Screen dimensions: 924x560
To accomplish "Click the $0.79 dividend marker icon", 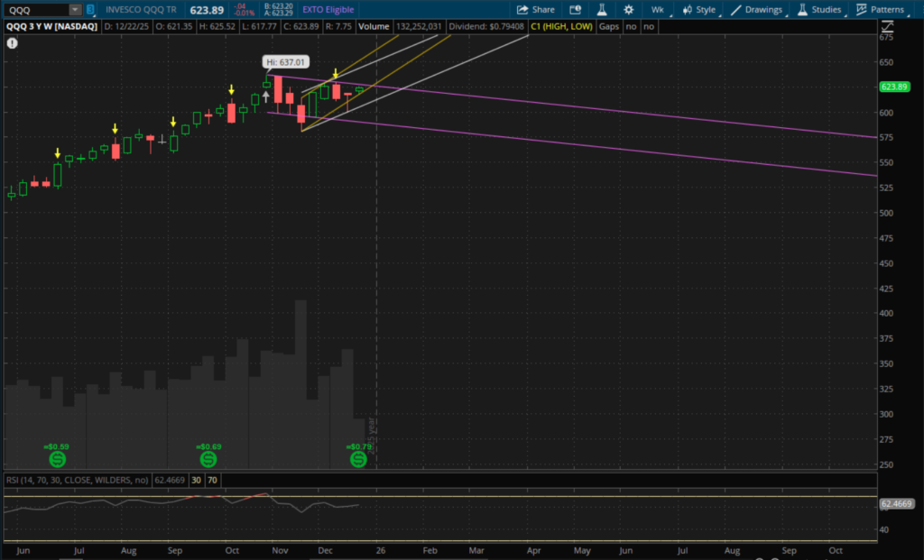I will [358, 459].
